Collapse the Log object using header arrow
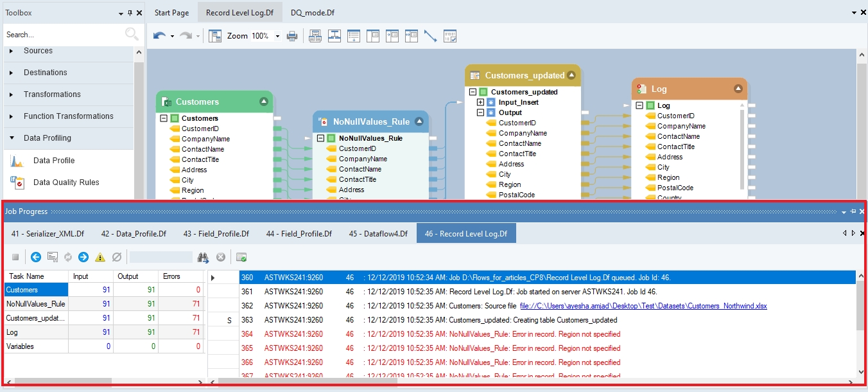This screenshot has height=392, width=868. pos(738,89)
